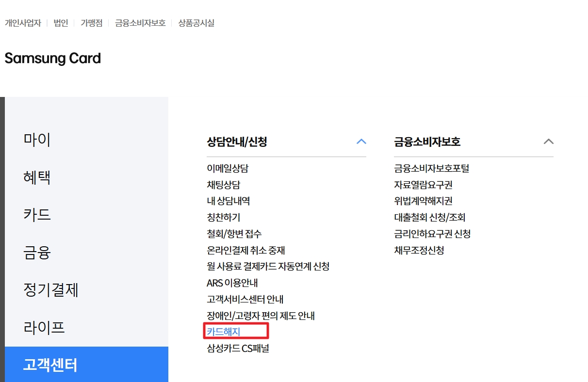Select 고객센터 in the sidebar menu
This screenshot has width=588, height=382.
click(x=49, y=366)
